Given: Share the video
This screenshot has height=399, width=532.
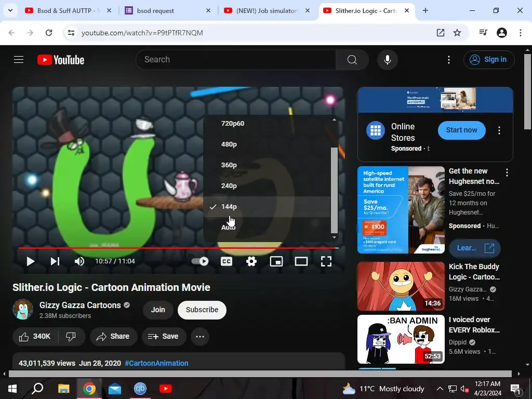Looking at the screenshot, I should tap(113, 337).
